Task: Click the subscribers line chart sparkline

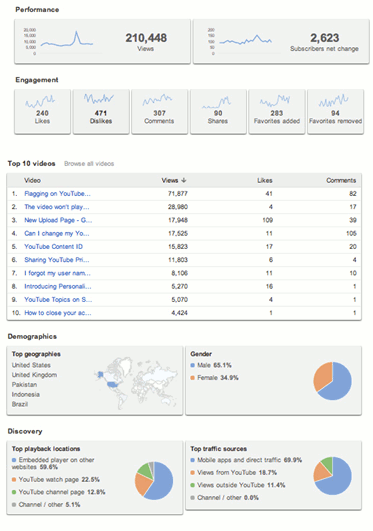Action: coord(246,40)
